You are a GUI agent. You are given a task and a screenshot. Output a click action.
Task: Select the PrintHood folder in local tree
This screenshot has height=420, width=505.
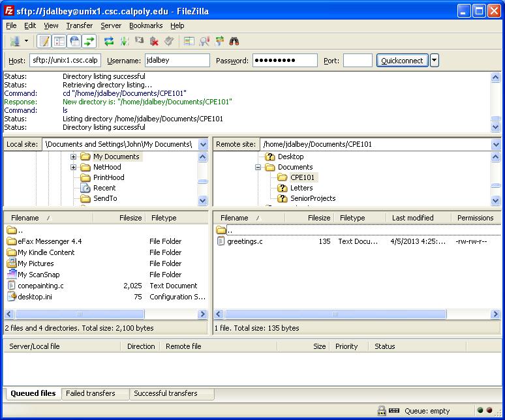coord(108,177)
